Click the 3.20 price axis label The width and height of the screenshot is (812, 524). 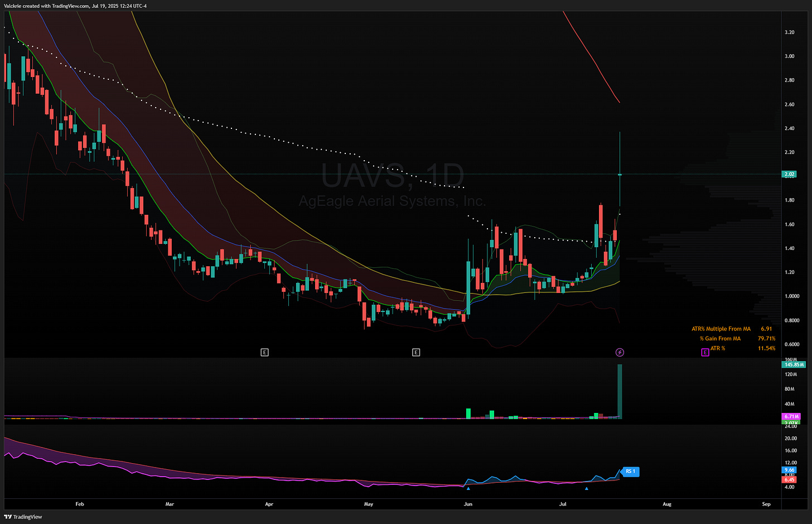(x=789, y=32)
